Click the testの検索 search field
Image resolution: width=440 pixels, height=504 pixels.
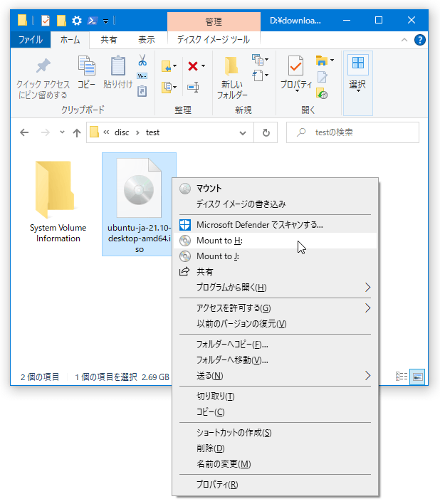352,132
